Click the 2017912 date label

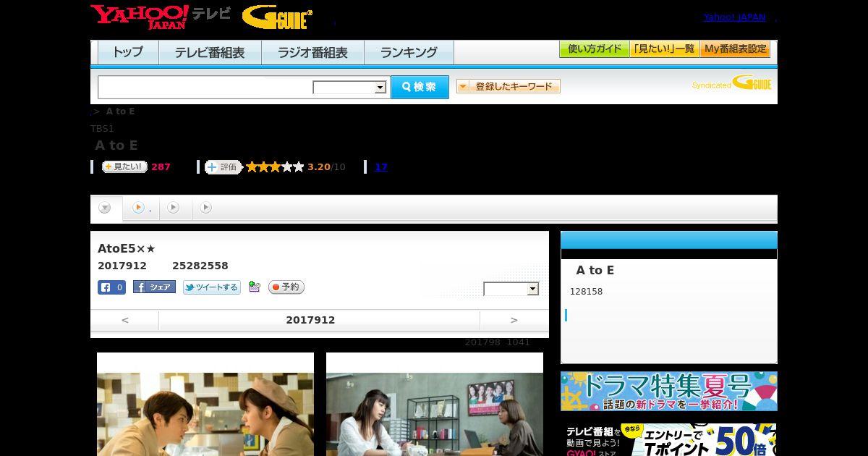tap(310, 320)
